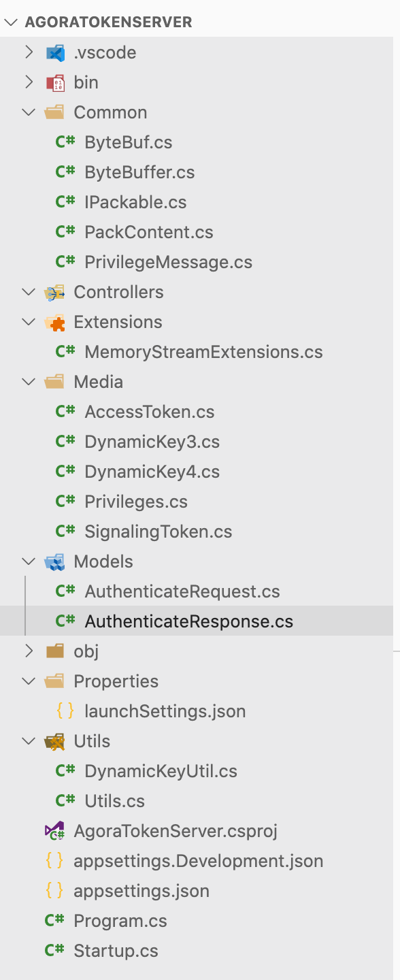Open AuthenticateRequest.cs in Models

pos(182,591)
